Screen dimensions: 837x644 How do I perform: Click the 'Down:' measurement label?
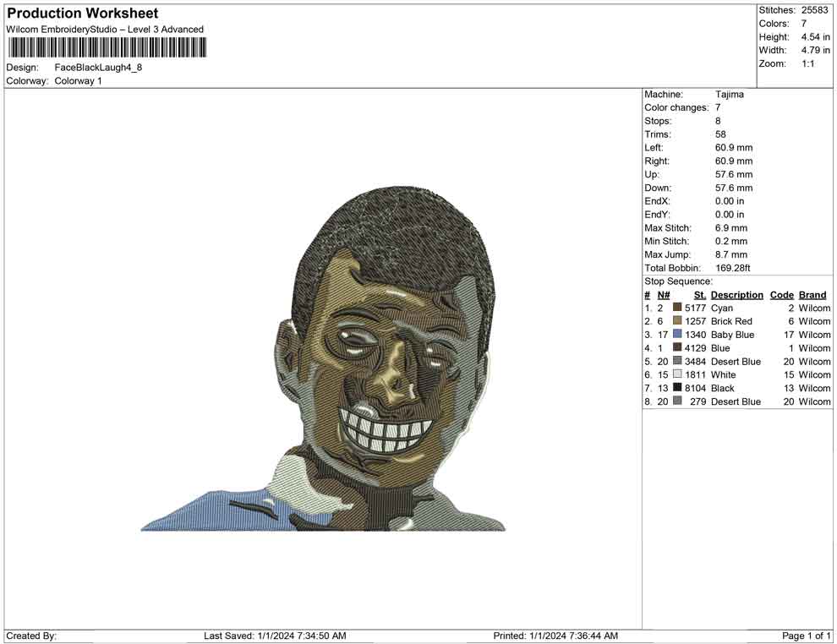point(658,188)
